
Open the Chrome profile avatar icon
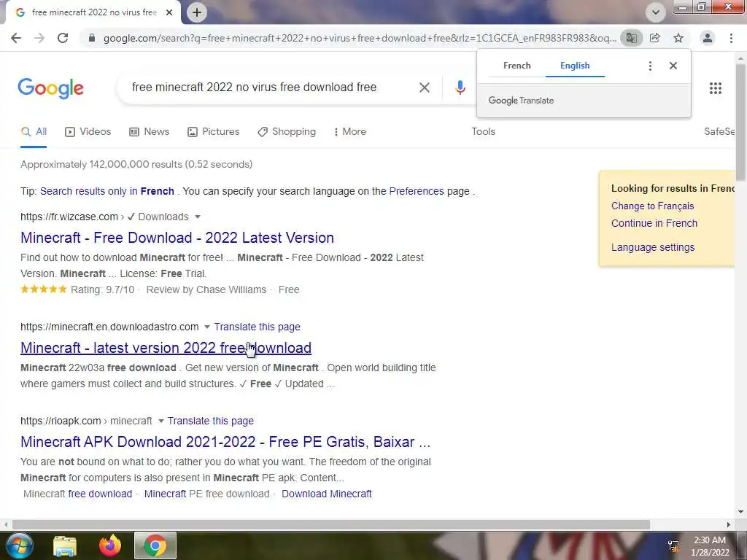(x=708, y=38)
